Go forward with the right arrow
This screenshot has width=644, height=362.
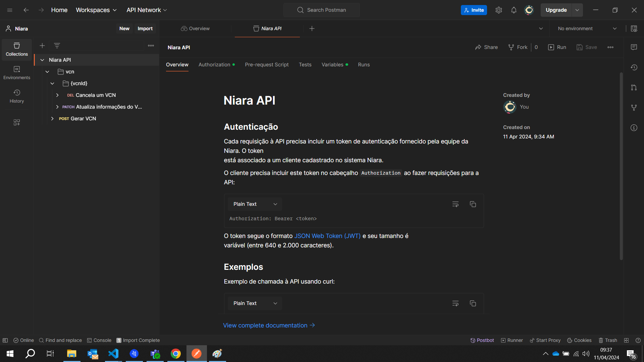click(41, 10)
